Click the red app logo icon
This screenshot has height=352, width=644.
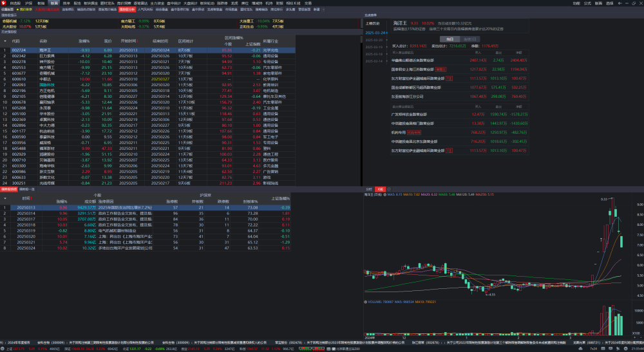point(4,3)
